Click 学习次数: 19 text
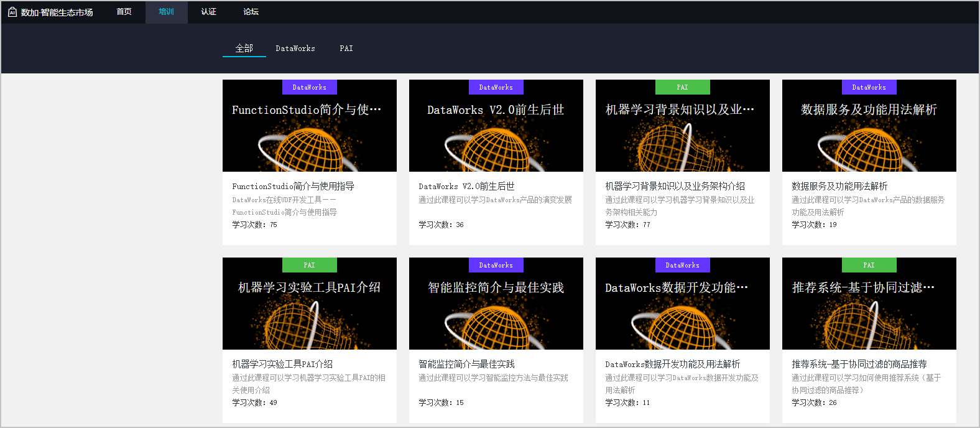The width and height of the screenshot is (980, 428). 814,225
